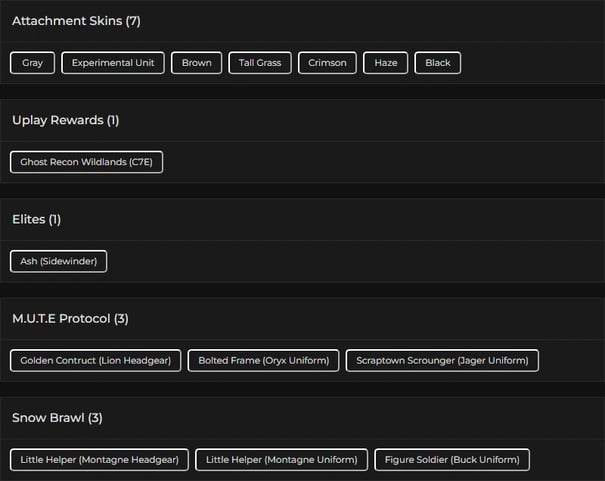Collapse the Attachment Skins (7) section header
605x481 pixels.
tap(76, 21)
